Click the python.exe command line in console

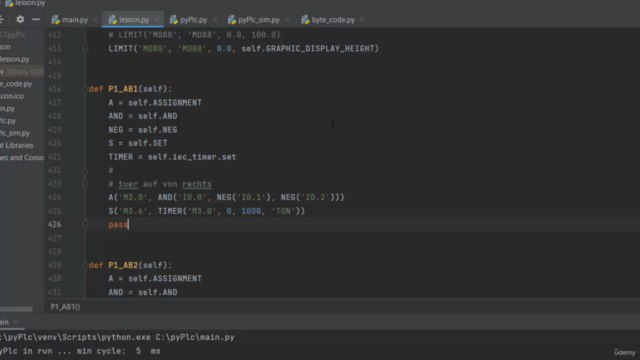coord(117,337)
